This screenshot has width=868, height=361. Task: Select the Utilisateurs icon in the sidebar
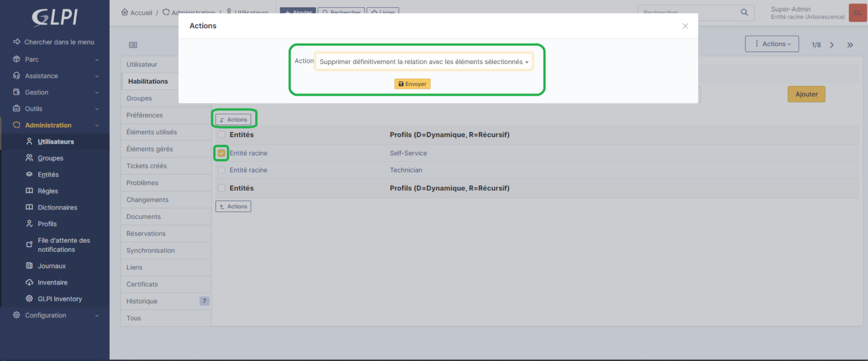coord(54,141)
